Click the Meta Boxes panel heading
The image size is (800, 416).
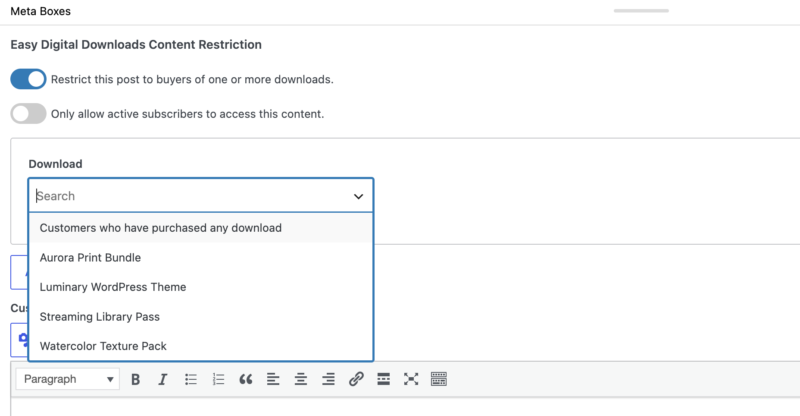41,11
